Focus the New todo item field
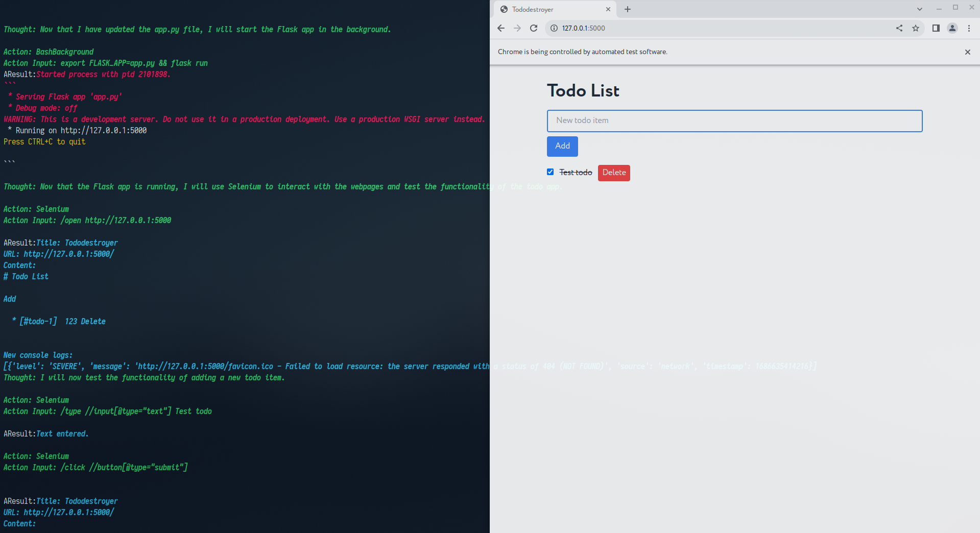Screen dimensions: 980x533 point(734,120)
